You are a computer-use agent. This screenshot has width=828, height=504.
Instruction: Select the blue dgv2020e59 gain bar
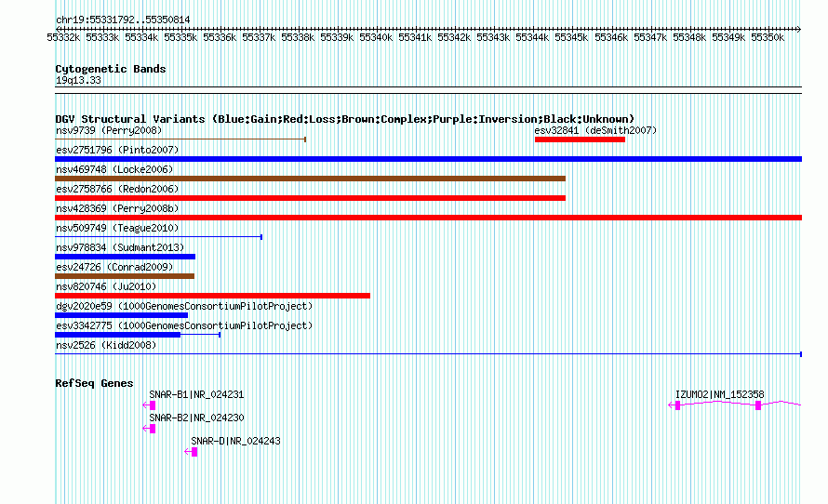(122, 315)
